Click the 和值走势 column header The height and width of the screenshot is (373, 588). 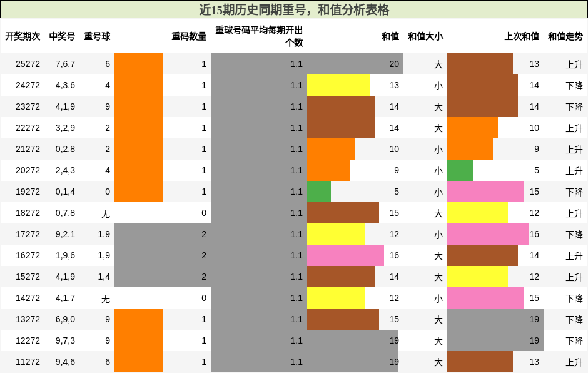point(565,36)
